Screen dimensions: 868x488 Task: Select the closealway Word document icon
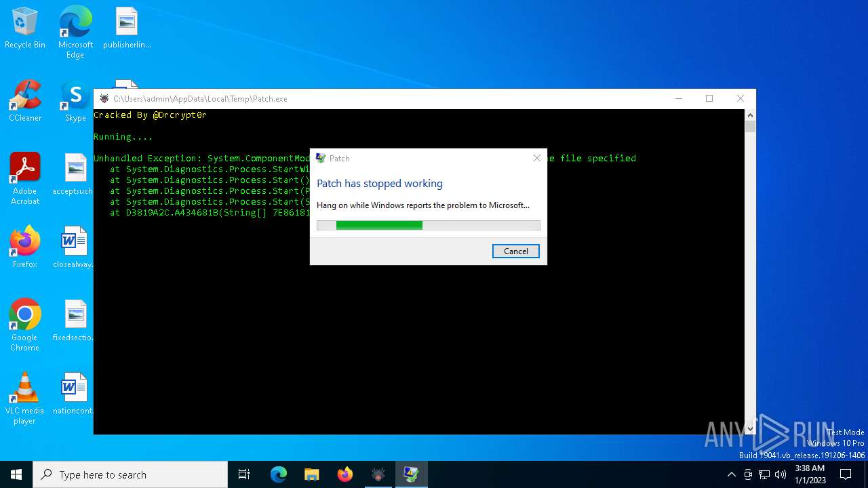[x=75, y=247]
